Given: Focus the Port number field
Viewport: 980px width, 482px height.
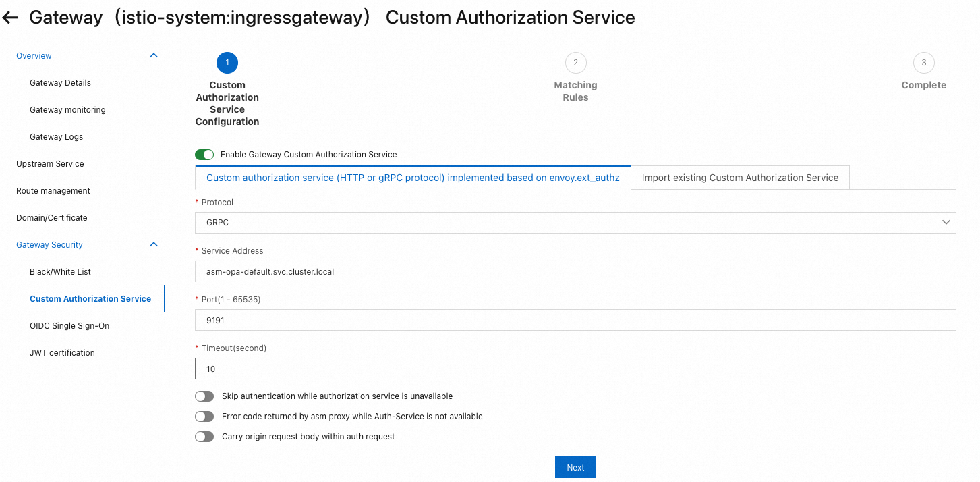Looking at the screenshot, I should point(575,320).
